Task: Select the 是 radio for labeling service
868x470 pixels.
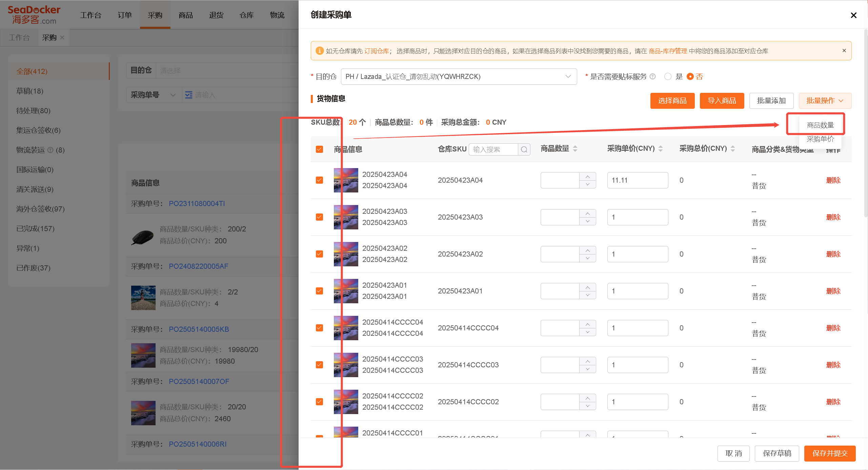Action: coord(668,77)
